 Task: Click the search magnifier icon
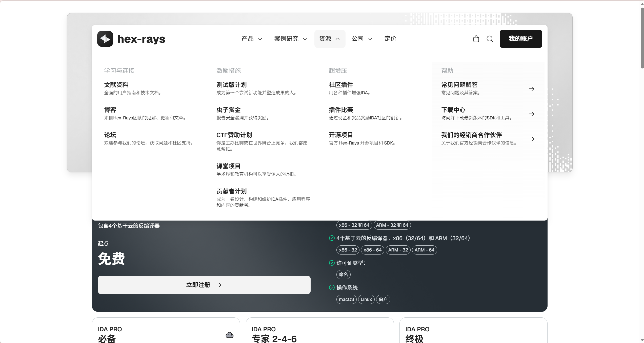click(490, 39)
